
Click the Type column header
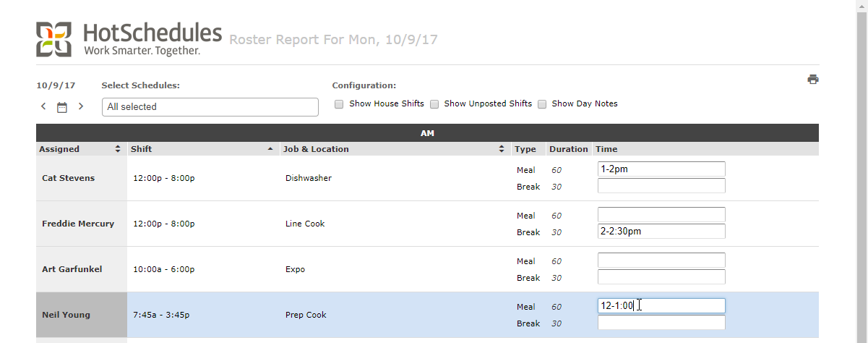click(x=525, y=149)
